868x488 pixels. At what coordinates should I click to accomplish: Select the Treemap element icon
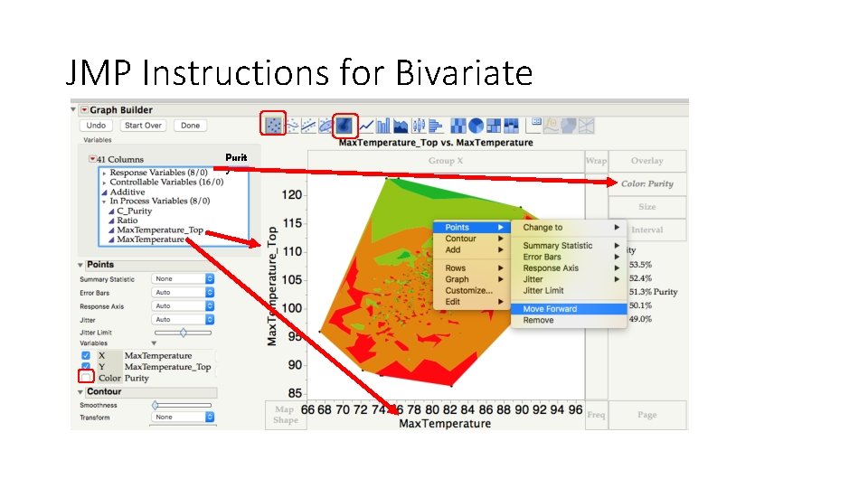(494, 127)
